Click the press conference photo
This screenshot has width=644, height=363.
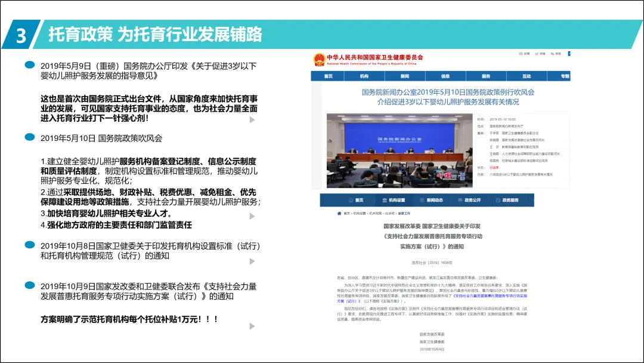click(x=400, y=151)
